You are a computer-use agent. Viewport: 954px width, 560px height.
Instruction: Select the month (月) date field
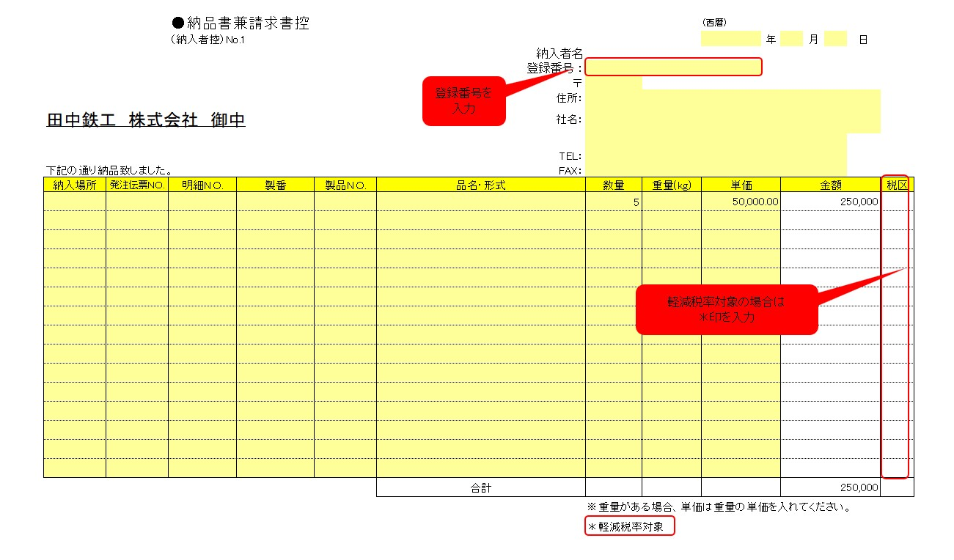tap(791, 40)
